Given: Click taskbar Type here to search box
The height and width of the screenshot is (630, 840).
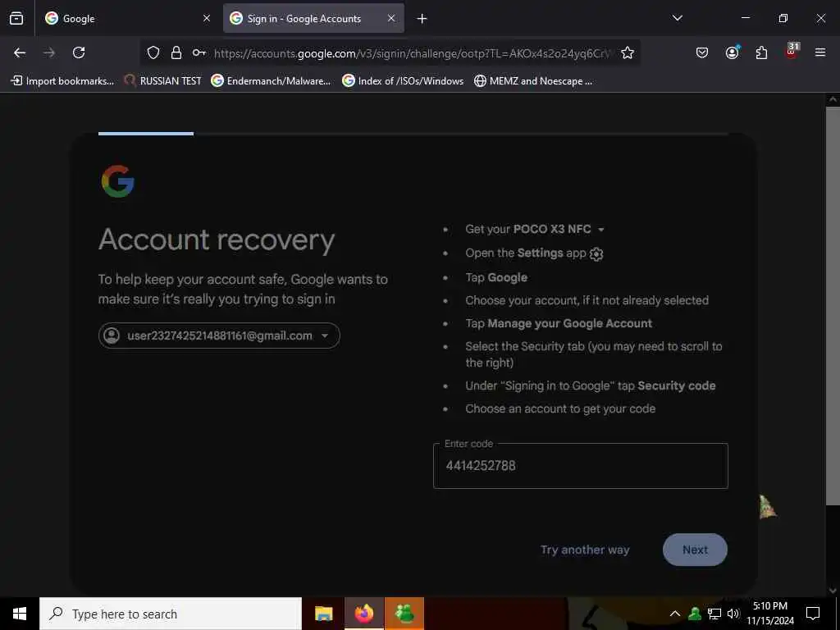Looking at the screenshot, I should point(171,614).
